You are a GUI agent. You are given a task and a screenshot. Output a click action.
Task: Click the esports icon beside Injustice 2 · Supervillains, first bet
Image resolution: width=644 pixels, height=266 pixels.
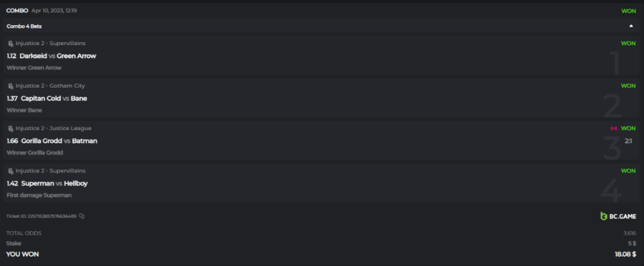coord(10,43)
